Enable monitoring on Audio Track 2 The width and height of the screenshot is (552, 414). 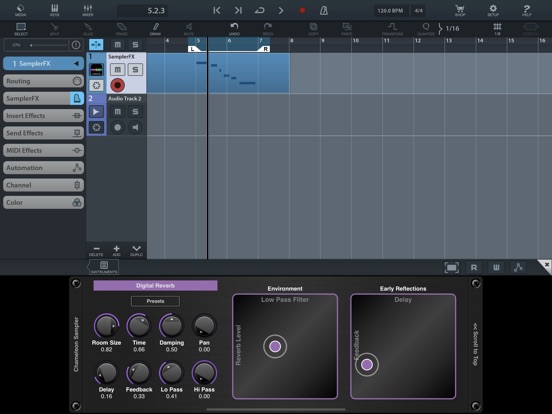tap(135, 127)
